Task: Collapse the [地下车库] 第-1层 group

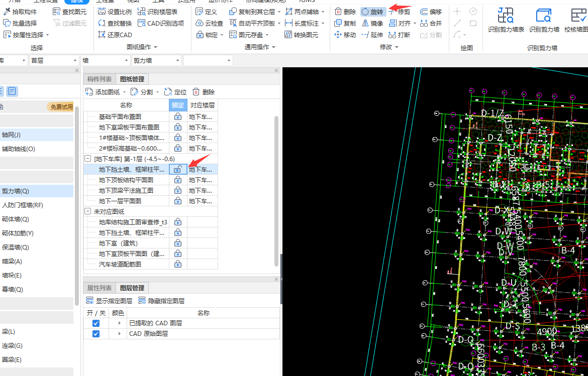Action: (x=88, y=159)
